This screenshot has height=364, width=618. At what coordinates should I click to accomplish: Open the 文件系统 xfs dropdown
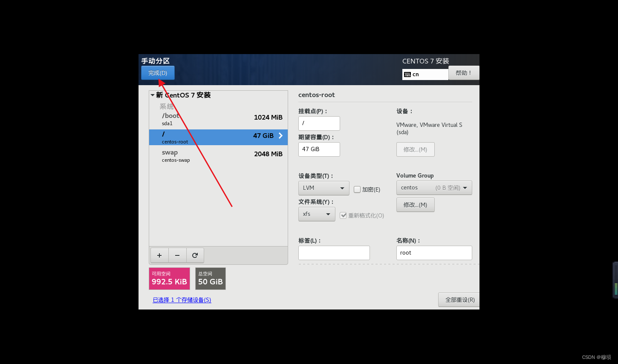(x=317, y=214)
